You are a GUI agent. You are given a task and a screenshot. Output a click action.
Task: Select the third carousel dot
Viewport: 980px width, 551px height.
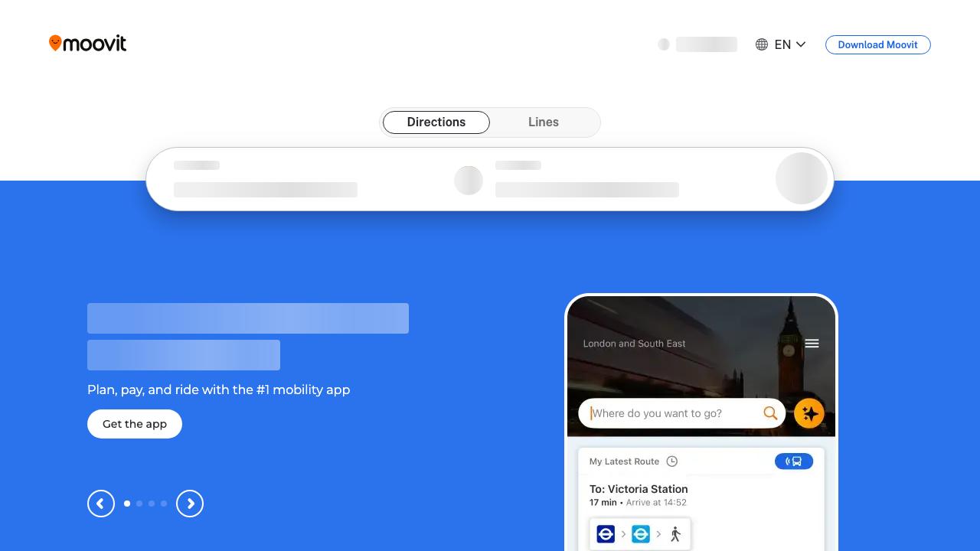tap(152, 504)
